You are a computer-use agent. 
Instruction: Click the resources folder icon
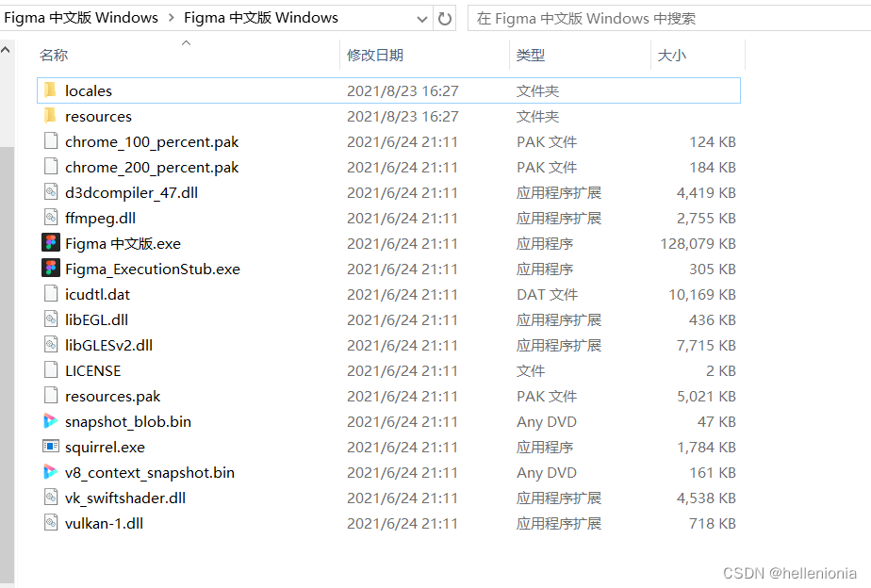click(50, 116)
